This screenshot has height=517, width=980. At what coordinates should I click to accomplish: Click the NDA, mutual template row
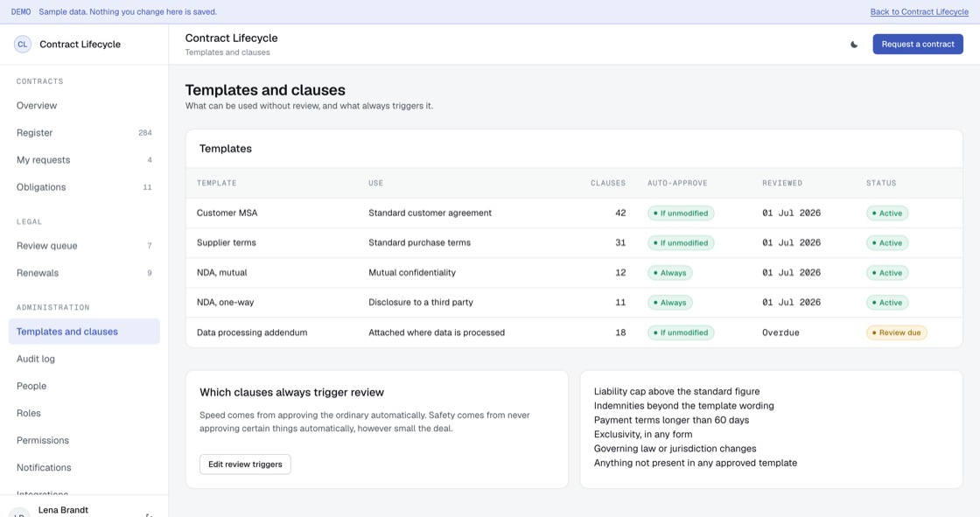point(574,273)
